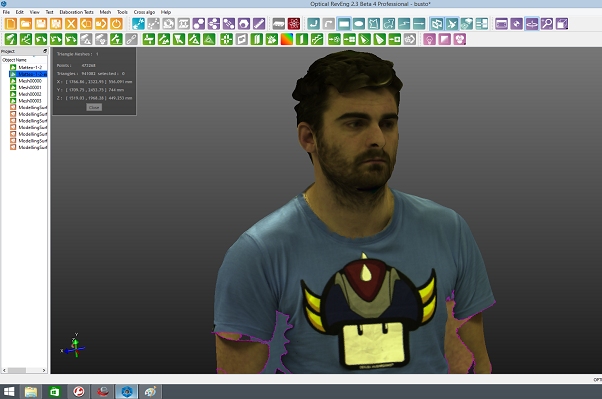Click the project panel horizontal scrollbar
602x399 pixels.
click(24, 370)
